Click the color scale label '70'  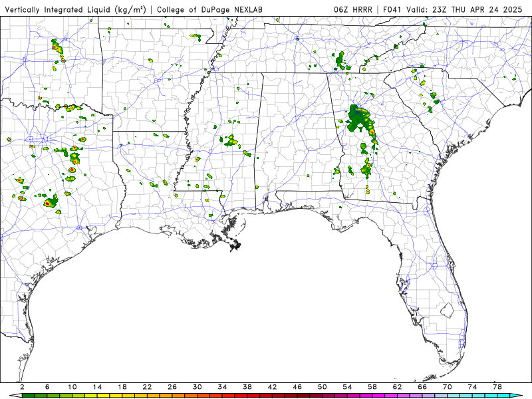tap(448, 387)
